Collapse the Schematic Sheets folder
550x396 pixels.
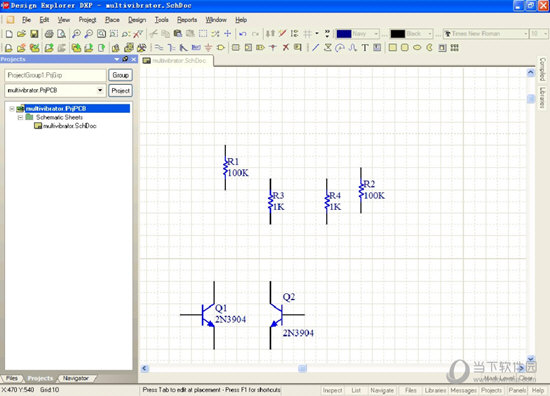[x=20, y=117]
